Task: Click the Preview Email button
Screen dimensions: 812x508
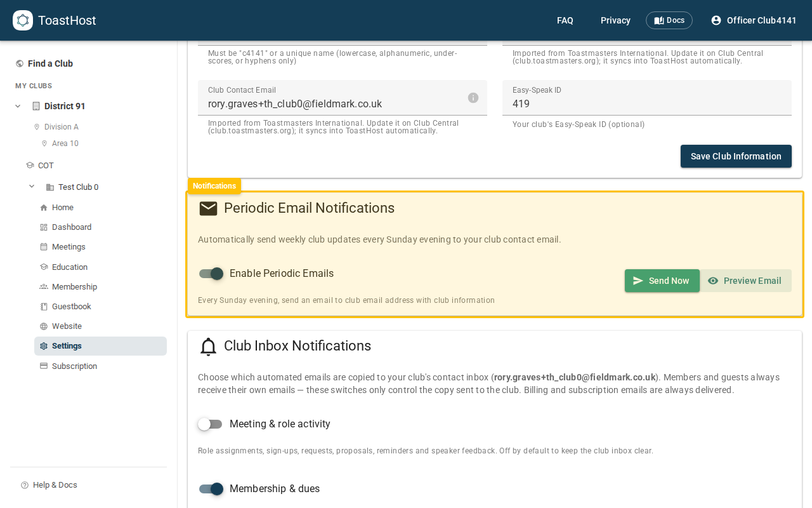Action: coord(745,281)
